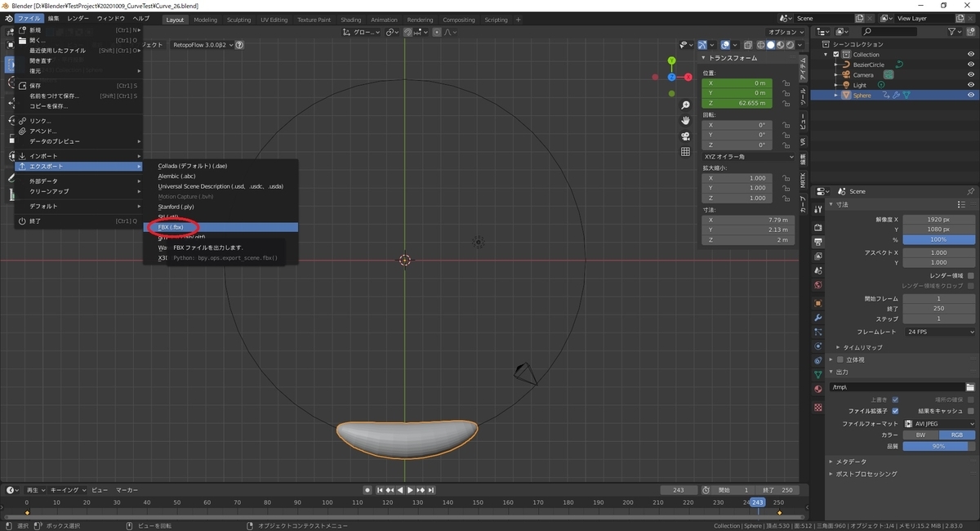This screenshot has height=531, width=980.
Task: Open the Particles properties tab icon
Action: point(818,332)
